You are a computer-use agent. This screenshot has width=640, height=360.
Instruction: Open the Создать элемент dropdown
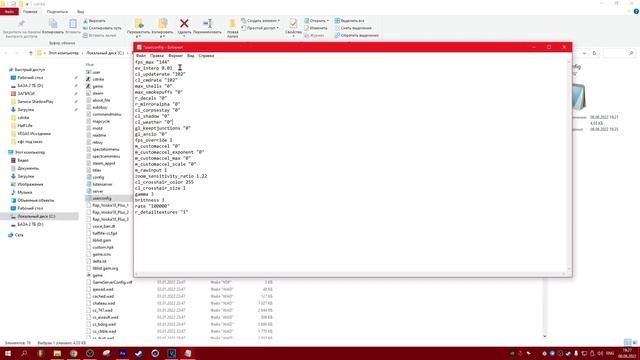point(260,20)
